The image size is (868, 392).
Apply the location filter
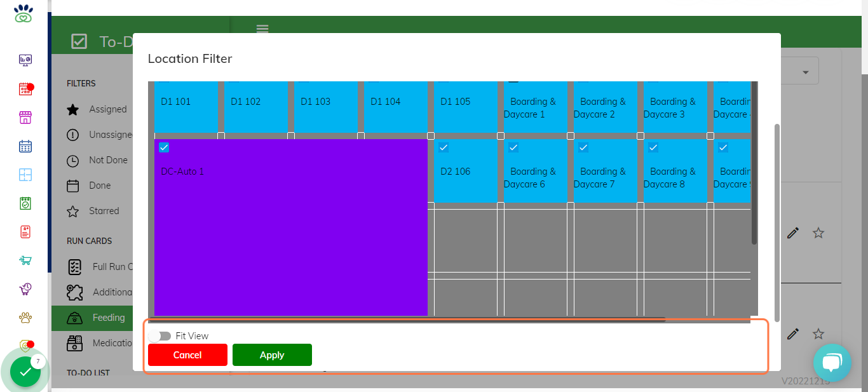click(272, 355)
